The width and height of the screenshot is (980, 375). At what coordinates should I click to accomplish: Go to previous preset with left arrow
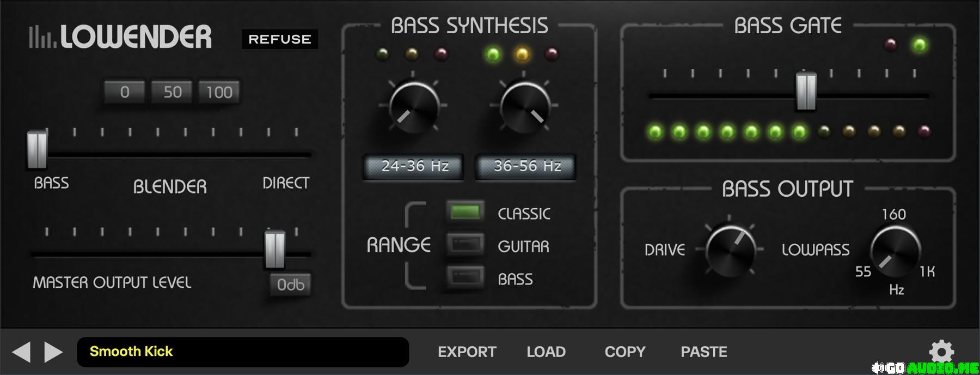pos(22,352)
